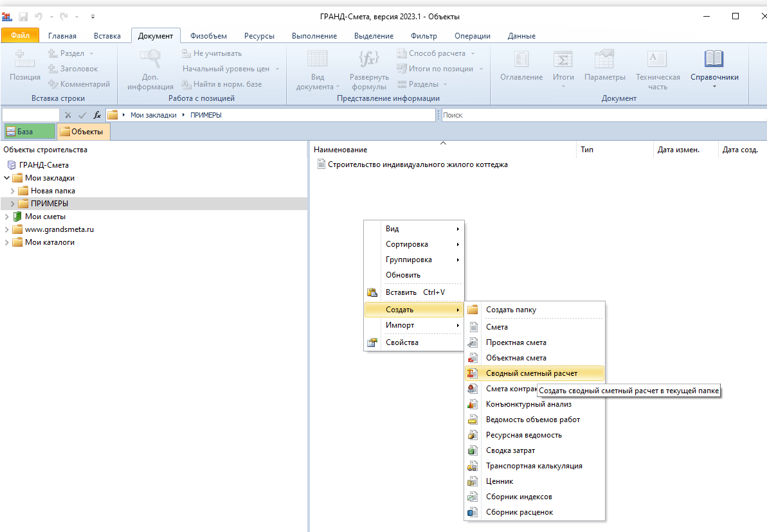The width and height of the screenshot is (767, 532).
Task: Click the Ресурсная ведомость icon
Action: tap(472, 435)
